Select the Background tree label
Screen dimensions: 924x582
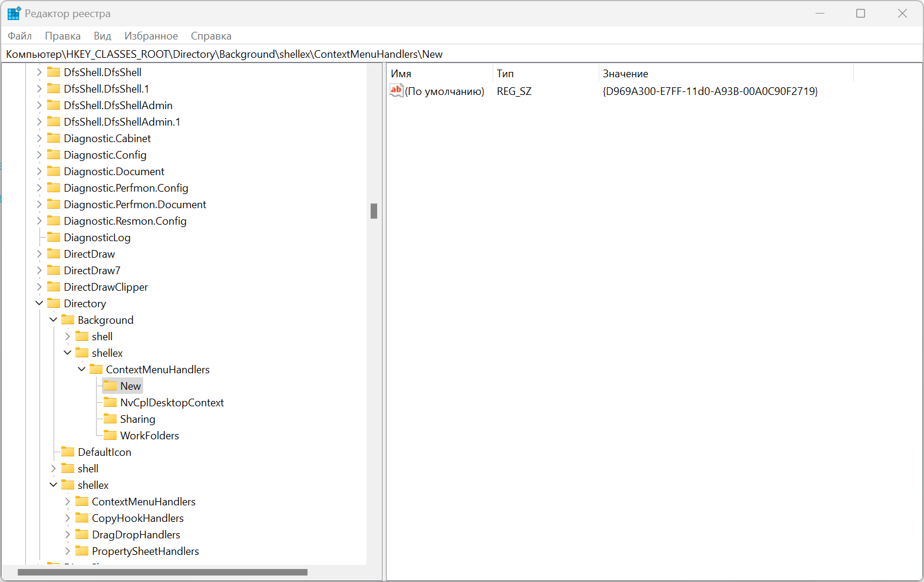coord(105,320)
